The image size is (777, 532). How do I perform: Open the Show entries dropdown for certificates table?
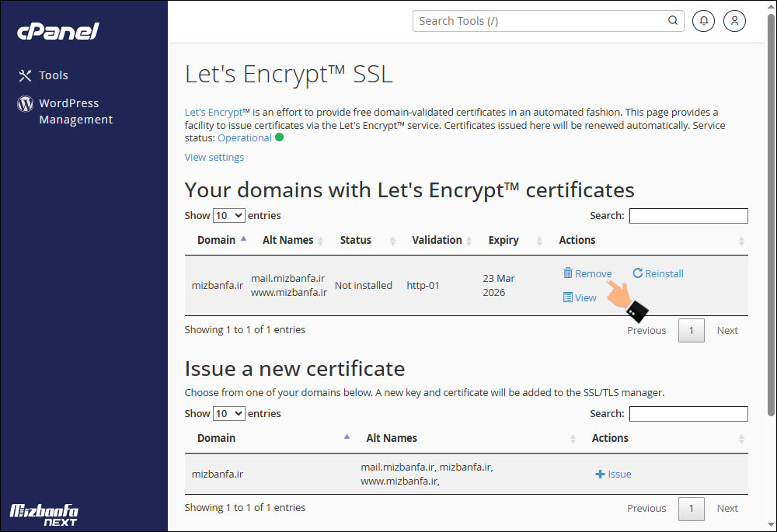(228, 215)
